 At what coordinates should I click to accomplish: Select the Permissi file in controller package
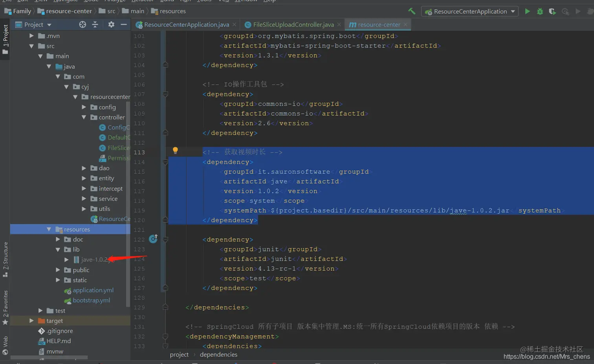[114, 158]
